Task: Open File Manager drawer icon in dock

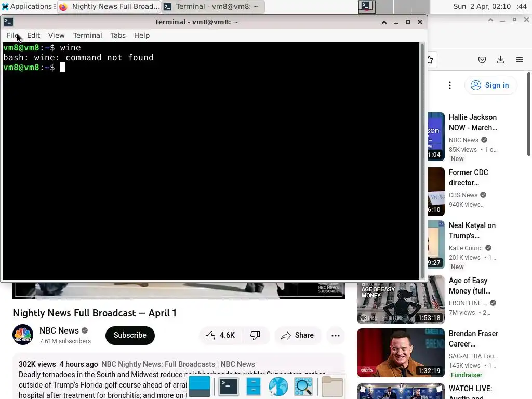Action: [x=253, y=387]
